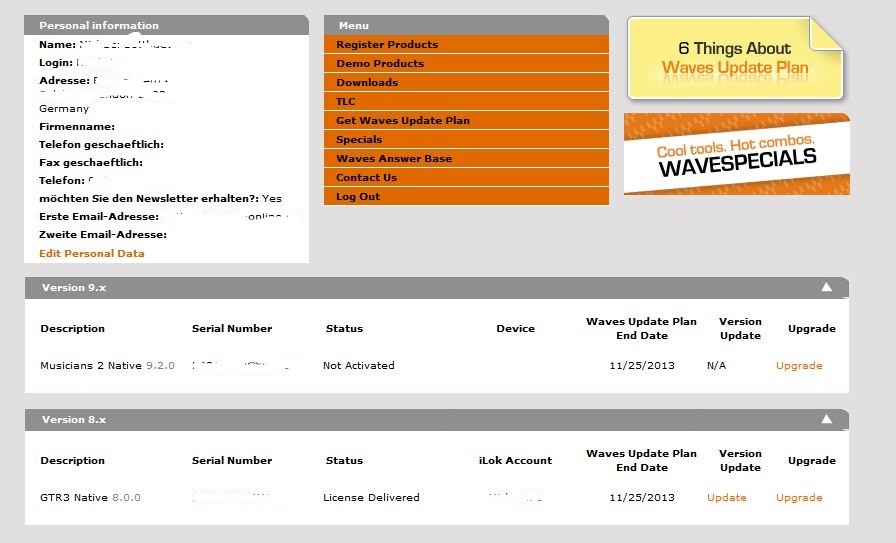Click GTR3 Native end date 11/25/2013
The width and height of the screenshot is (896, 543).
tap(642, 498)
